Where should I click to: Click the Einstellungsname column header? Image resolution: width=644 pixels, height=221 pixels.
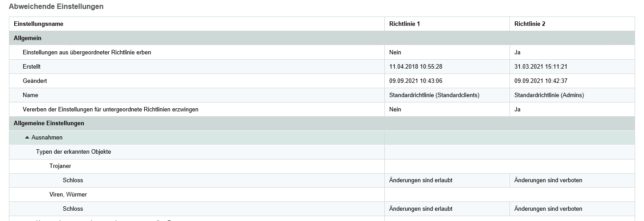(x=39, y=24)
